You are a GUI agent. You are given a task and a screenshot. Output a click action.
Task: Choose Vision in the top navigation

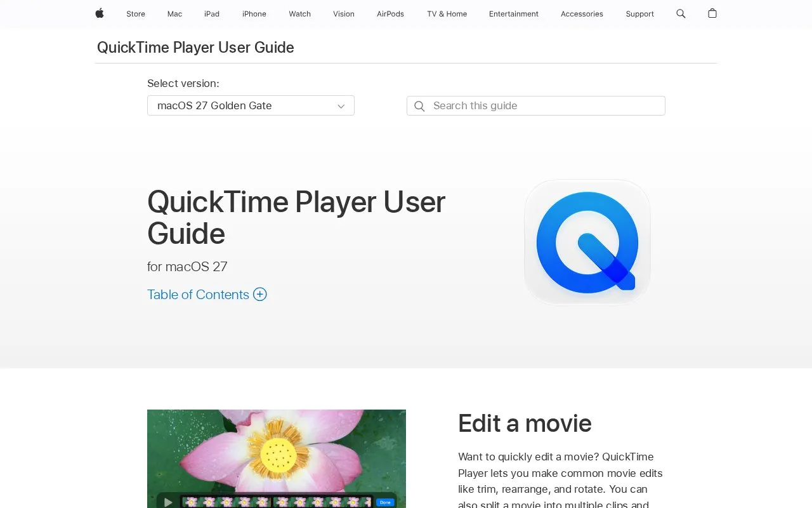(344, 14)
